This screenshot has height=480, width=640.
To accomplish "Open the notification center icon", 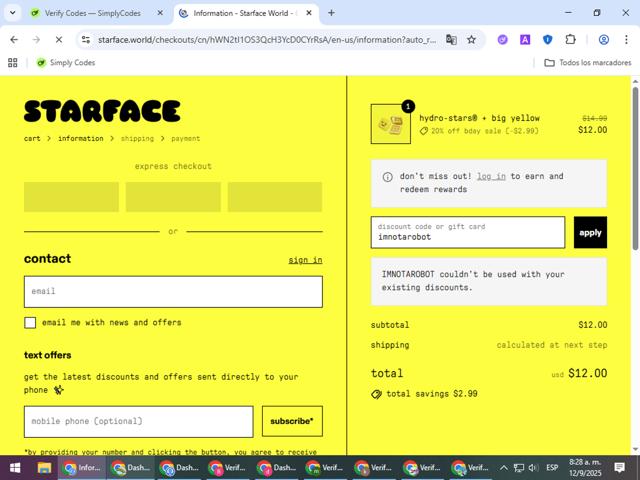I will (620, 468).
